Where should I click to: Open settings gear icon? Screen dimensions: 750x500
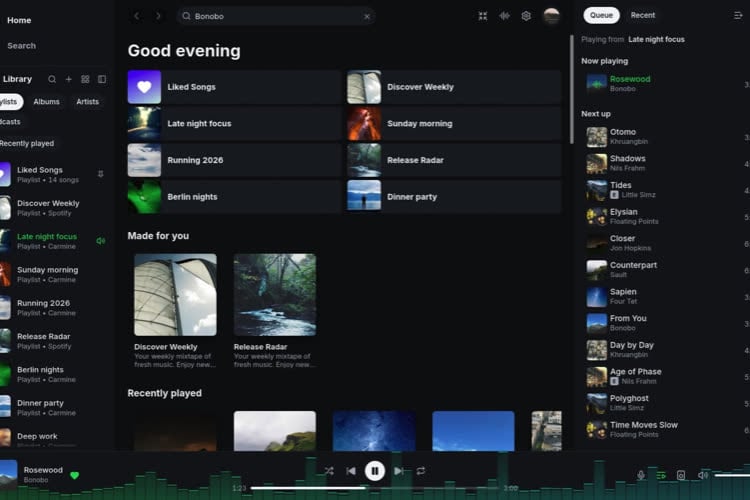[x=526, y=16]
